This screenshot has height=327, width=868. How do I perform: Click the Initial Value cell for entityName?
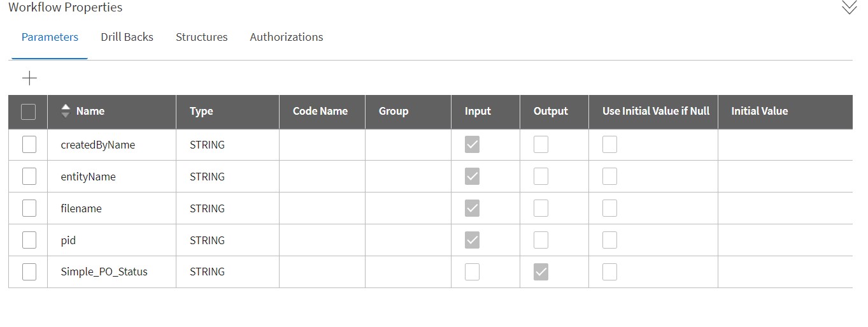[x=785, y=177]
